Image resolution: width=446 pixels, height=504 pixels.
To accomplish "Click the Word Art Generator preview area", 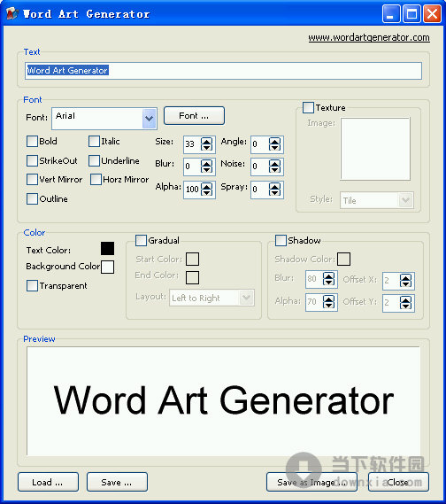I will pyautogui.click(x=224, y=401).
